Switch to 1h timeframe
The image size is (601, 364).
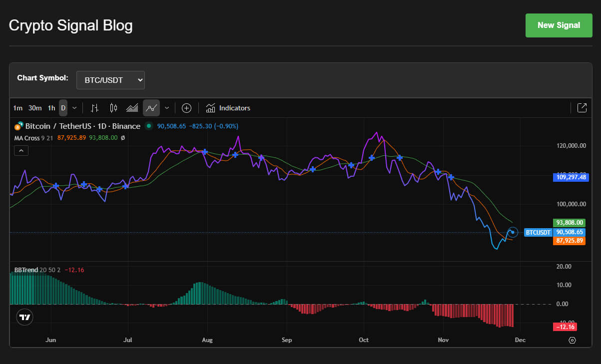[x=51, y=108]
